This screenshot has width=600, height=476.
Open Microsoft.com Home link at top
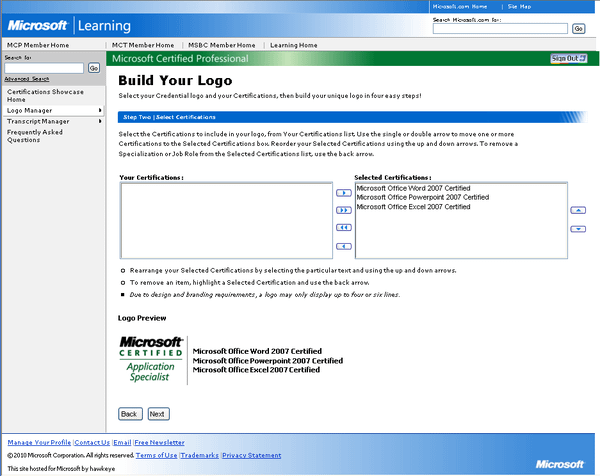click(460, 7)
